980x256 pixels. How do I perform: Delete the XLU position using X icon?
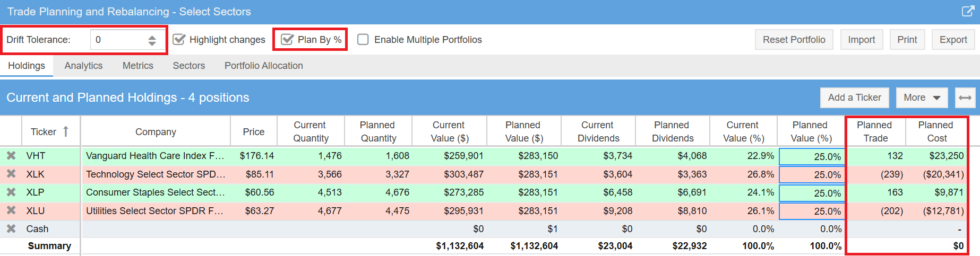11,210
